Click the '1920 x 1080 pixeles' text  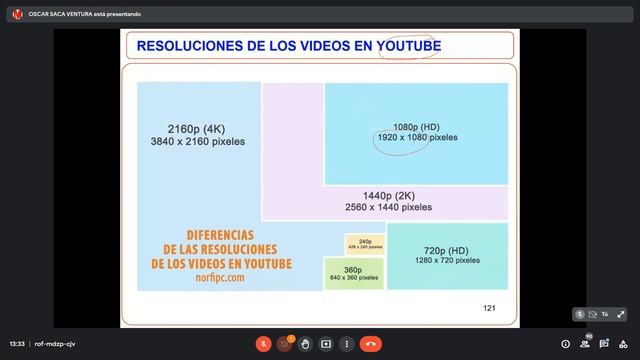click(x=417, y=138)
